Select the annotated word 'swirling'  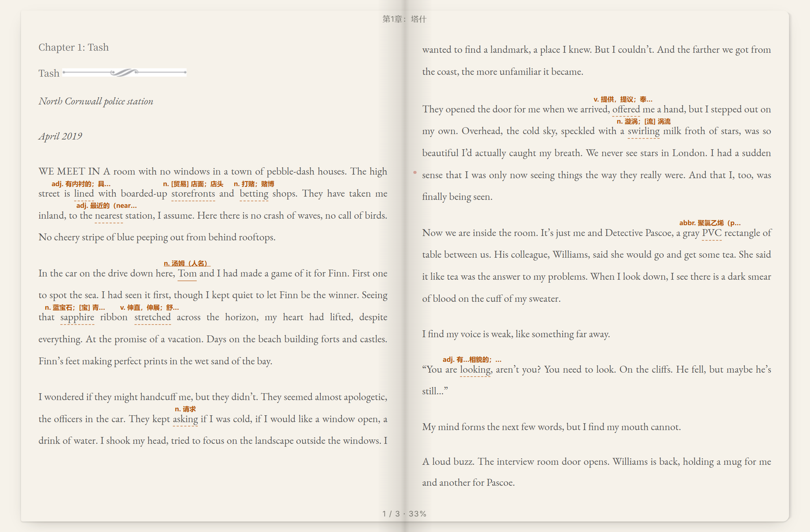point(644,131)
